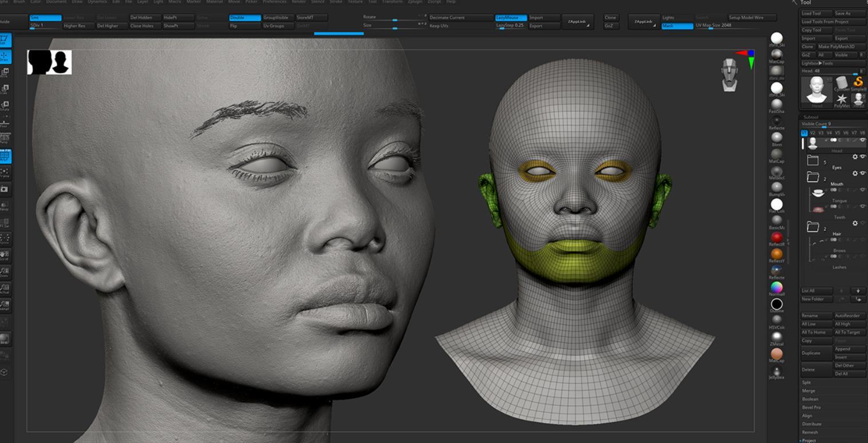Select the rainbow NormalRGB material sphere
The width and height of the screenshot is (868, 443).
(776, 287)
